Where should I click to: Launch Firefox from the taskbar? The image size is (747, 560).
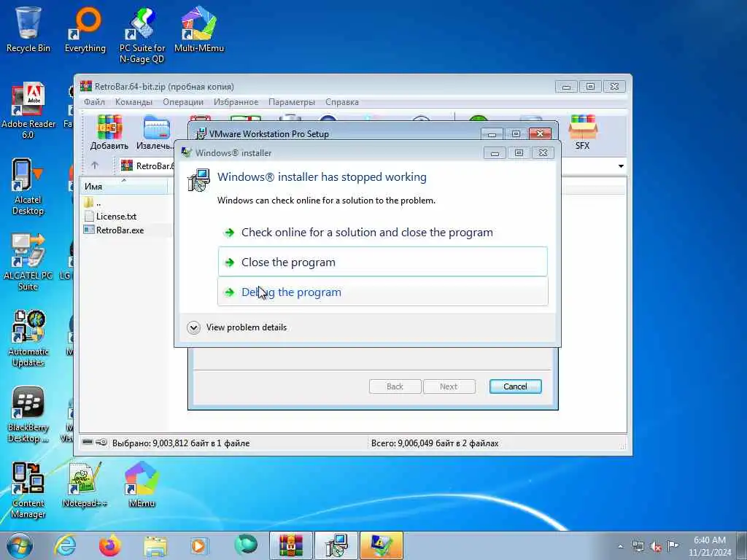click(109, 545)
